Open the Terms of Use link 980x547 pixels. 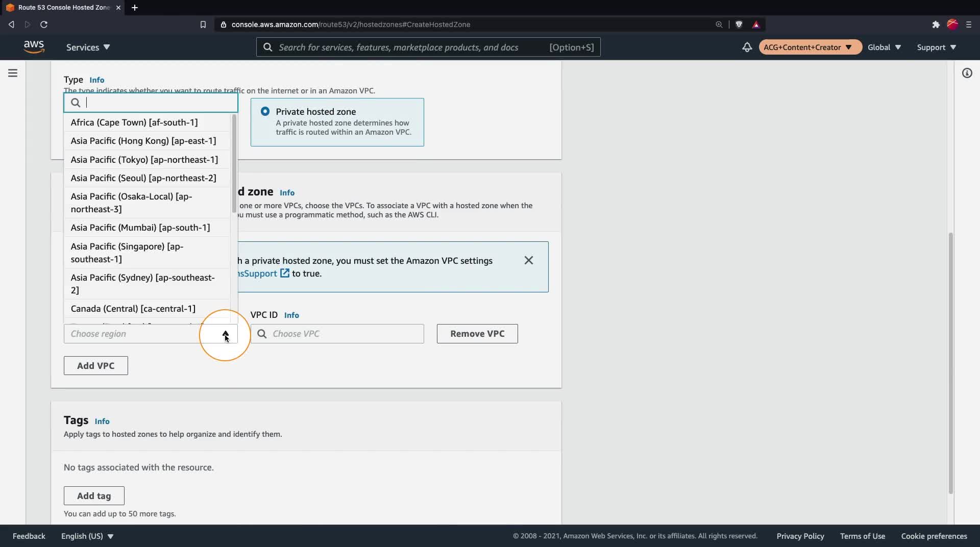pyautogui.click(x=863, y=536)
